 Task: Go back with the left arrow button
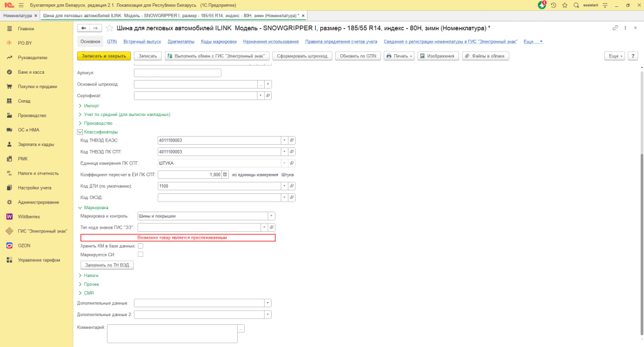click(84, 28)
